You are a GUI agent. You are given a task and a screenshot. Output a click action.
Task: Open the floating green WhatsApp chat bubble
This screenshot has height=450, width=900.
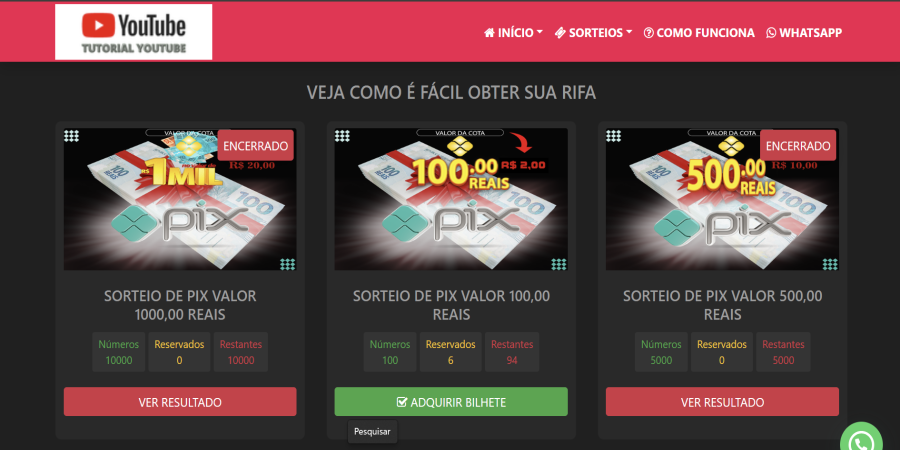[862, 439]
